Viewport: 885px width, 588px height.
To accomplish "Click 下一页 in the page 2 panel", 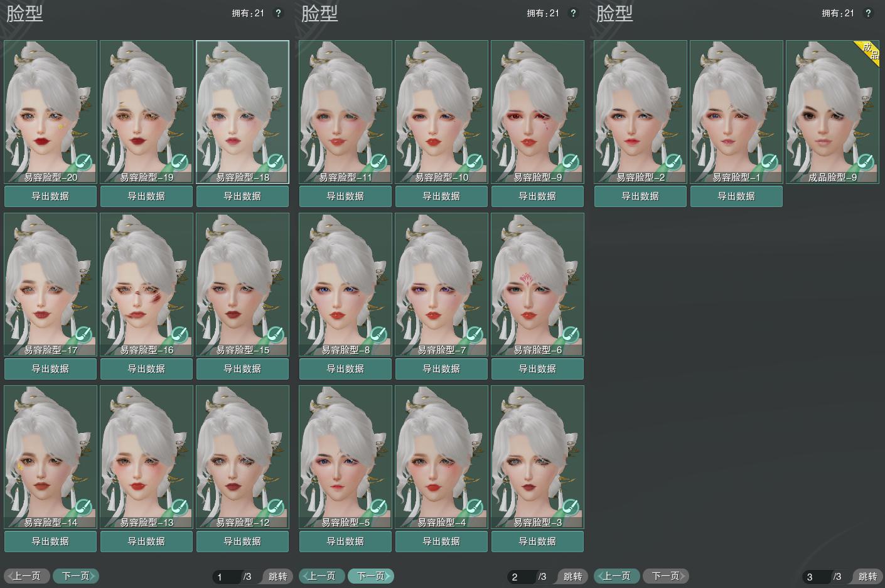I will coord(371,576).
